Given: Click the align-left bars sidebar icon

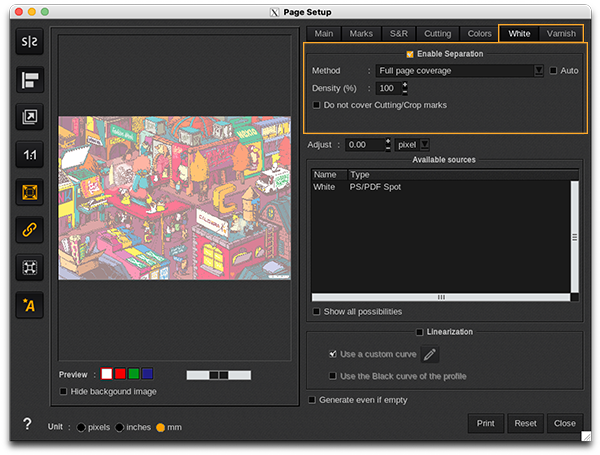Looking at the screenshot, I should 29,80.
